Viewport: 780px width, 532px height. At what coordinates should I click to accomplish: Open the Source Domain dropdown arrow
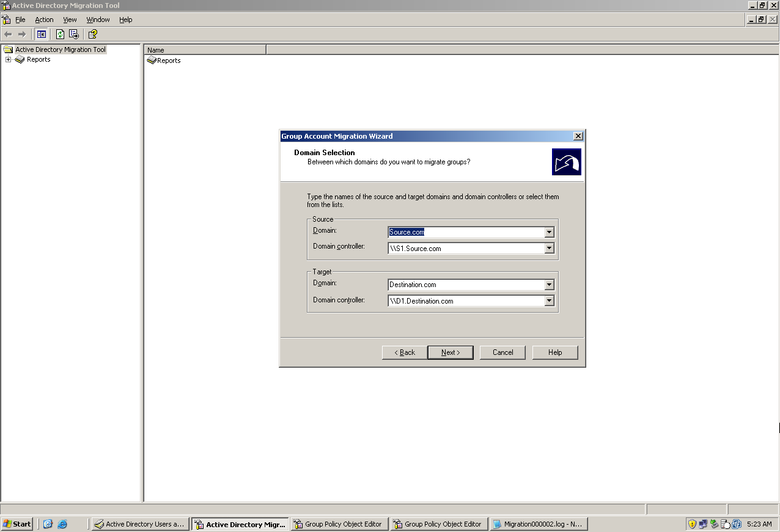click(549, 232)
